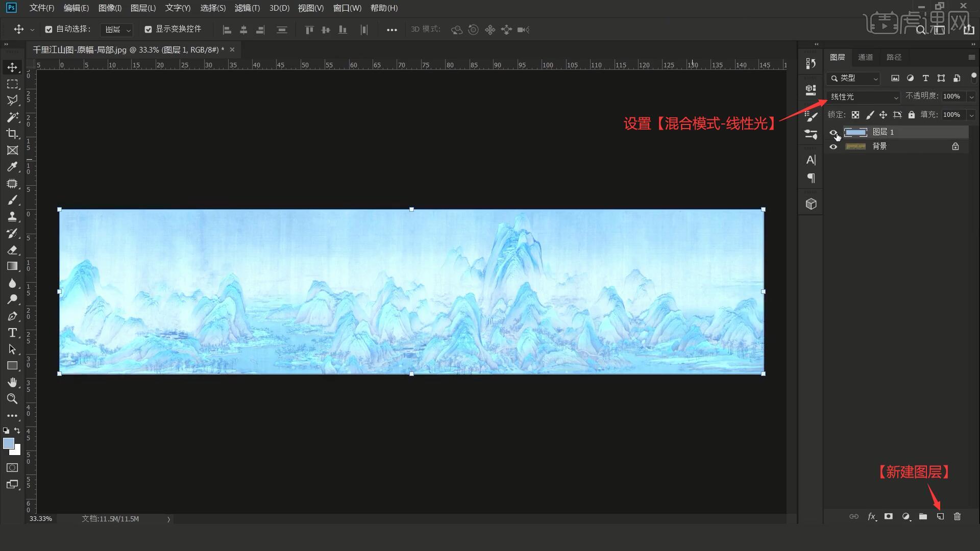Select the Eyedropper tool
The image size is (980, 551).
point(12,167)
